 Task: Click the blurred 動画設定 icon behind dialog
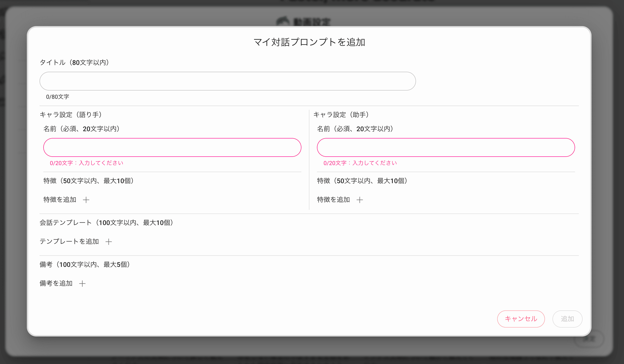[x=283, y=21]
